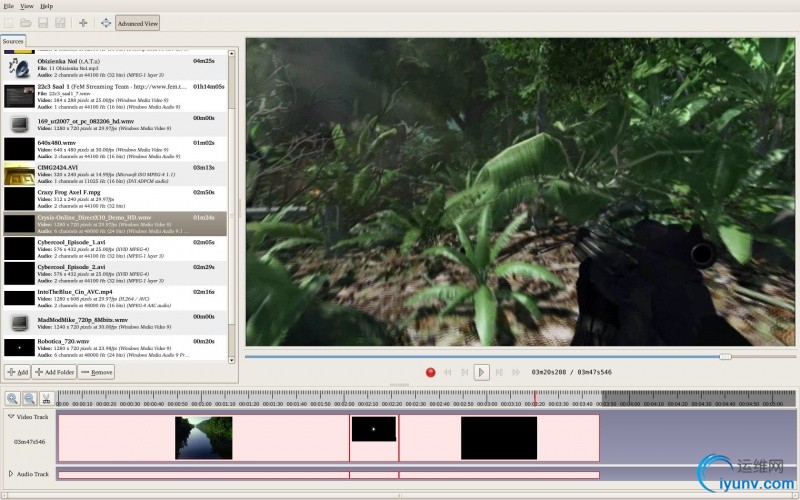The width and height of the screenshot is (800, 500).
Task: Click the river clip thumbnail in timeline
Action: pos(203,438)
